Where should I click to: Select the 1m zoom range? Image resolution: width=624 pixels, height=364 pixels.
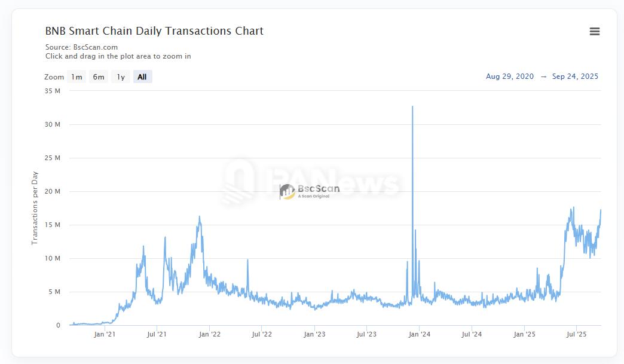click(77, 77)
